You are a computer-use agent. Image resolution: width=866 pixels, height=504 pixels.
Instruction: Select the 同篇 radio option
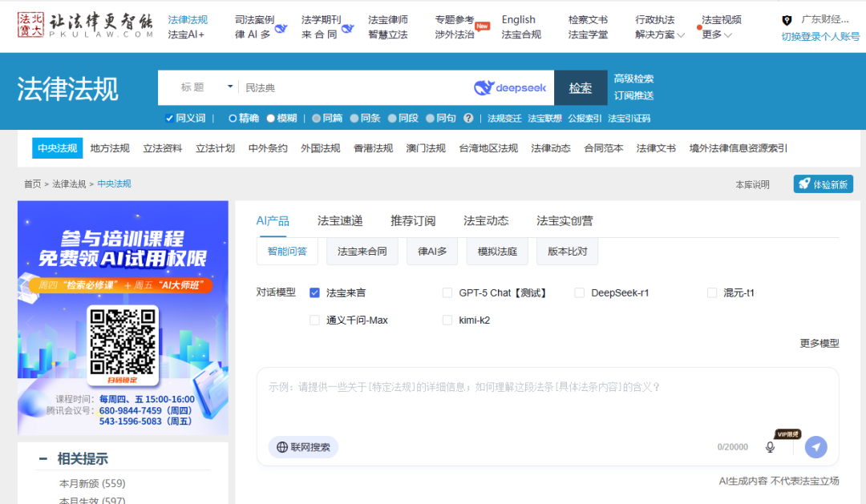(317, 118)
